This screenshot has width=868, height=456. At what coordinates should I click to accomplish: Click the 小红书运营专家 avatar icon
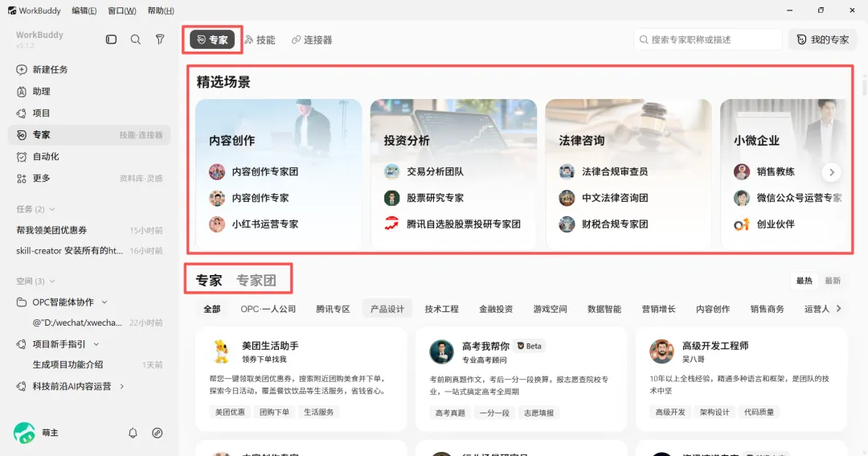[217, 224]
